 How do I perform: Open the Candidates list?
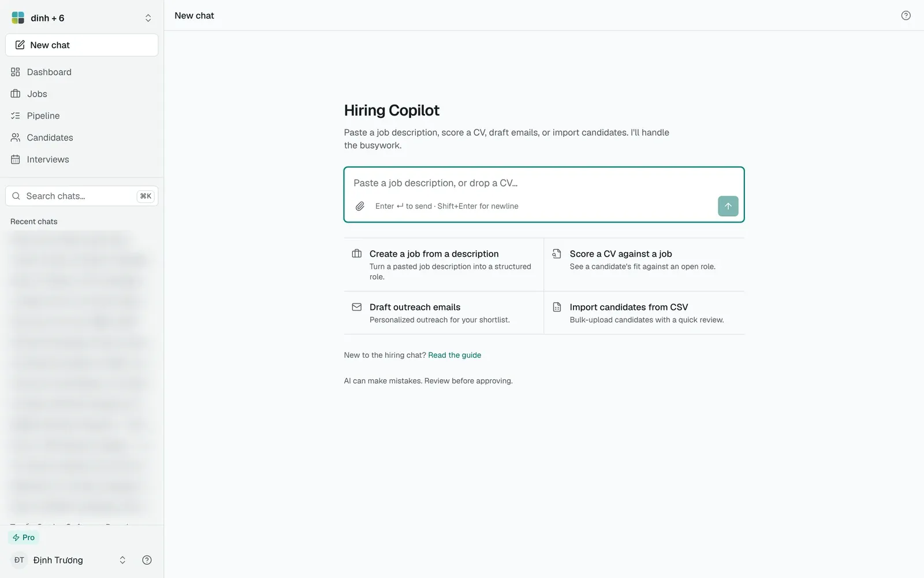pyautogui.click(x=81, y=138)
